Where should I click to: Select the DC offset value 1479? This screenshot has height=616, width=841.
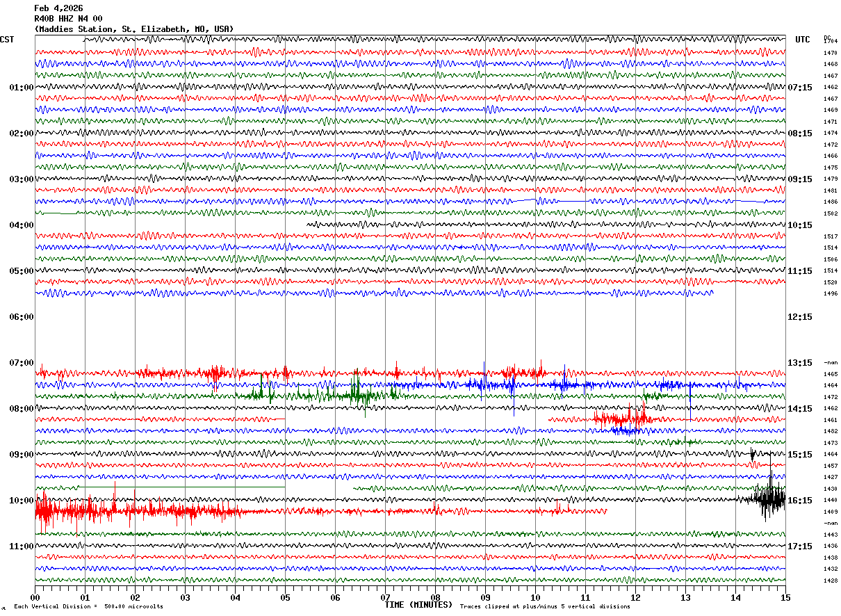pos(831,179)
